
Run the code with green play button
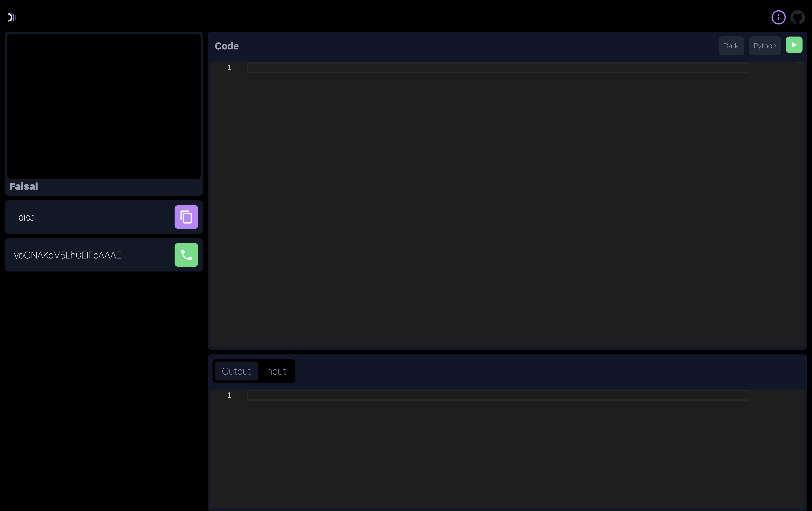794,45
